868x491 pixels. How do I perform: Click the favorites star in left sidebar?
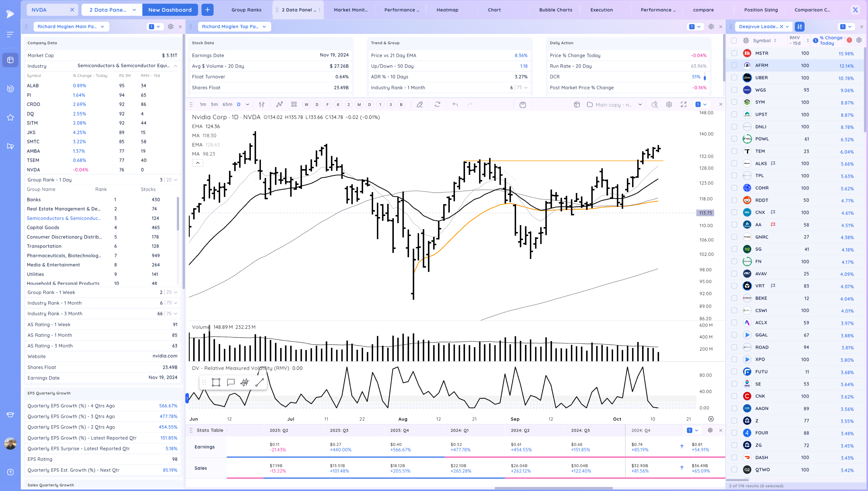pos(10,117)
